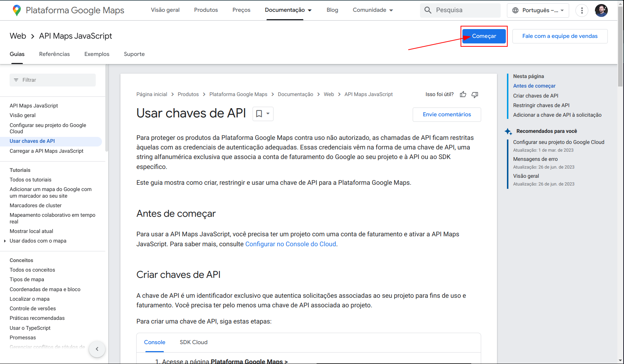The width and height of the screenshot is (624, 364).
Task: Click the Página inicial breadcrumb
Action: click(x=152, y=95)
